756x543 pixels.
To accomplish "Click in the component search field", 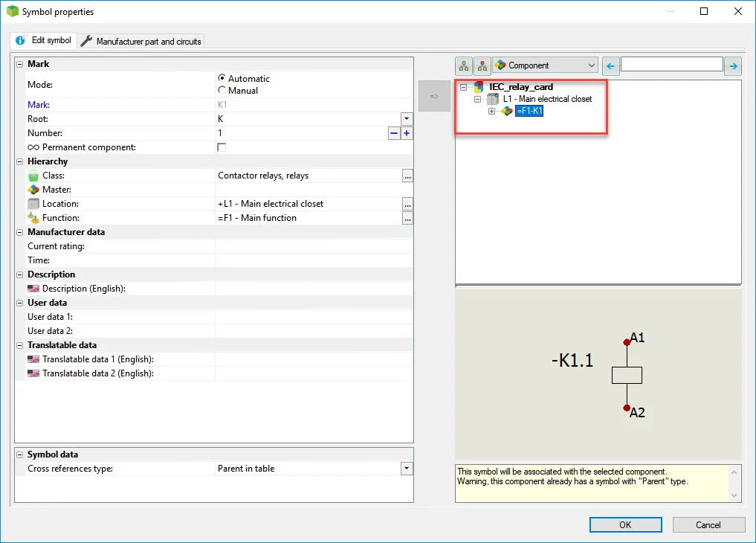I will click(x=671, y=65).
